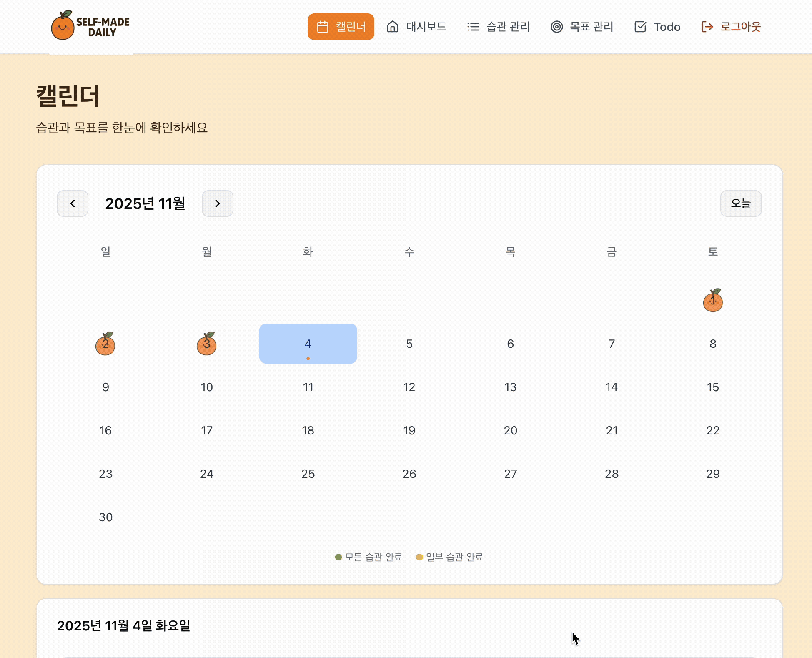Click the 오늘 button
The image size is (812, 658).
(x=741, y=203)
